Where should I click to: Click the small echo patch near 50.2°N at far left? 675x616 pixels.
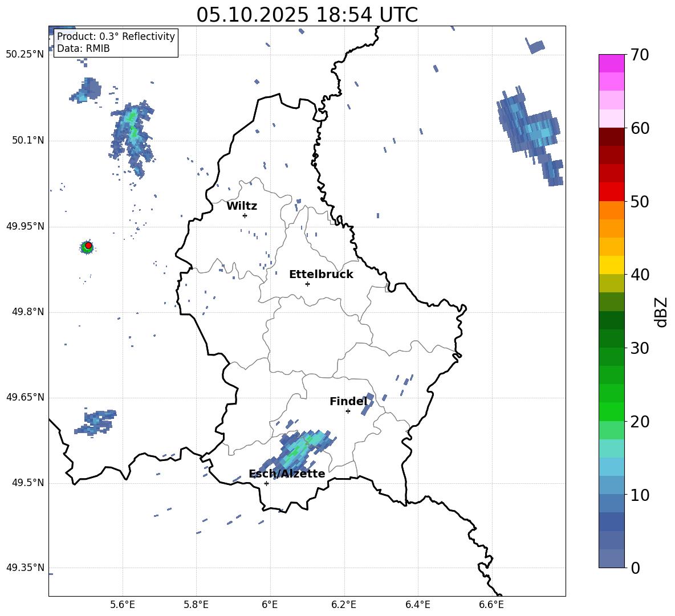click(x=86, y=90)
